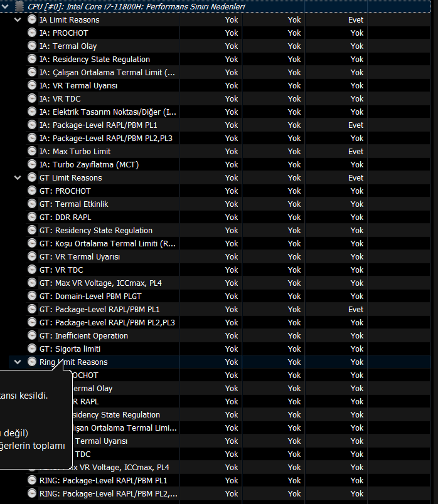The image size is (438, 504).
Task: Select the GT: DDR RAPL row label
Action: [x=65, y=218]
